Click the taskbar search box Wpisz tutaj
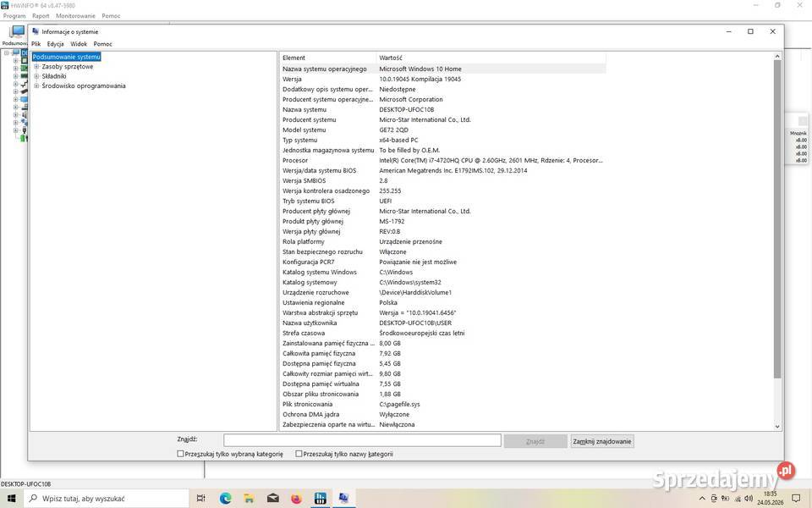This screenshot has height=508, width=812. [107, 498]
